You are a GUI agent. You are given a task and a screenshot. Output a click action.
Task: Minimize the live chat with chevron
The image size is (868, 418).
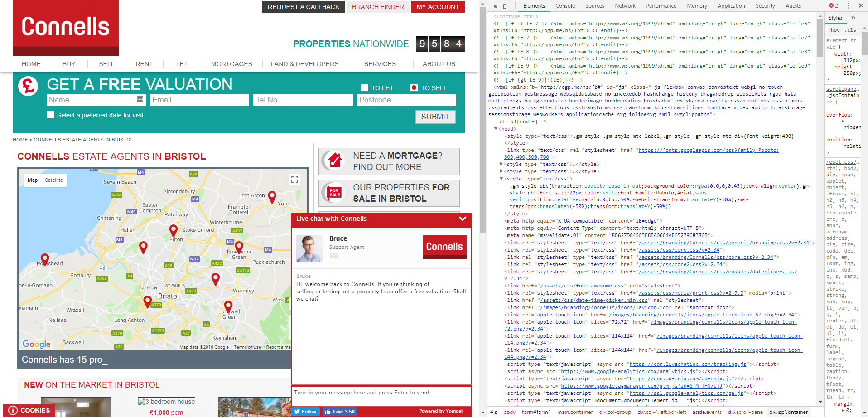[x=463, y=219]
